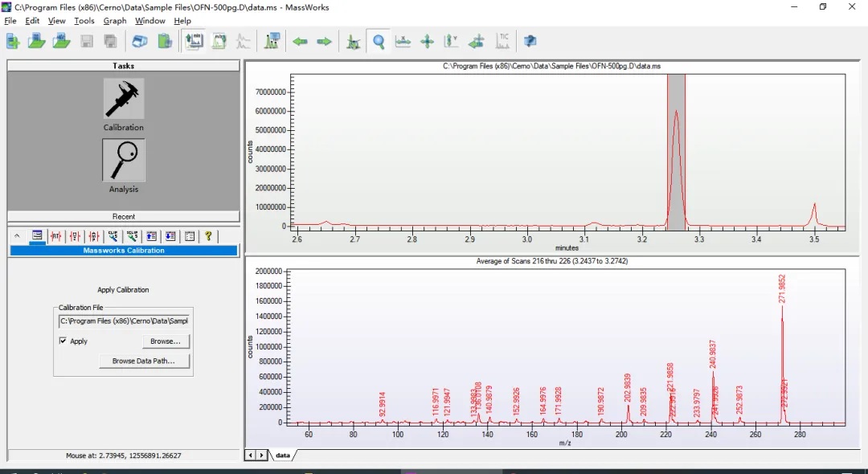Collapse the Tasks section header
868x474 pixels.
click(x=123, y=66)
